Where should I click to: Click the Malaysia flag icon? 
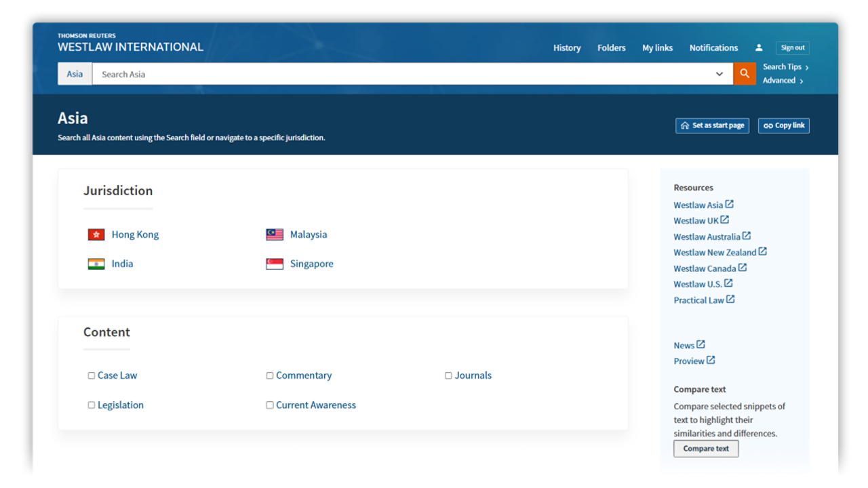click(x=274, y=234)
